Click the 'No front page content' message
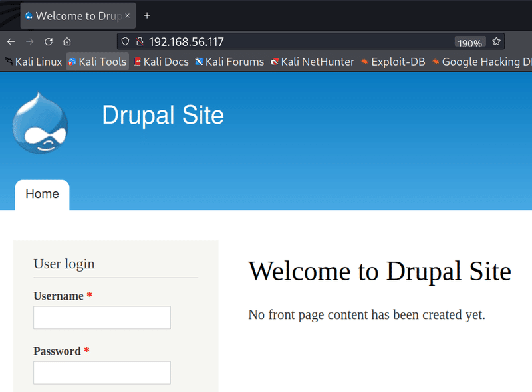This screenshot has width=532, height=392. tap(367, 315)
